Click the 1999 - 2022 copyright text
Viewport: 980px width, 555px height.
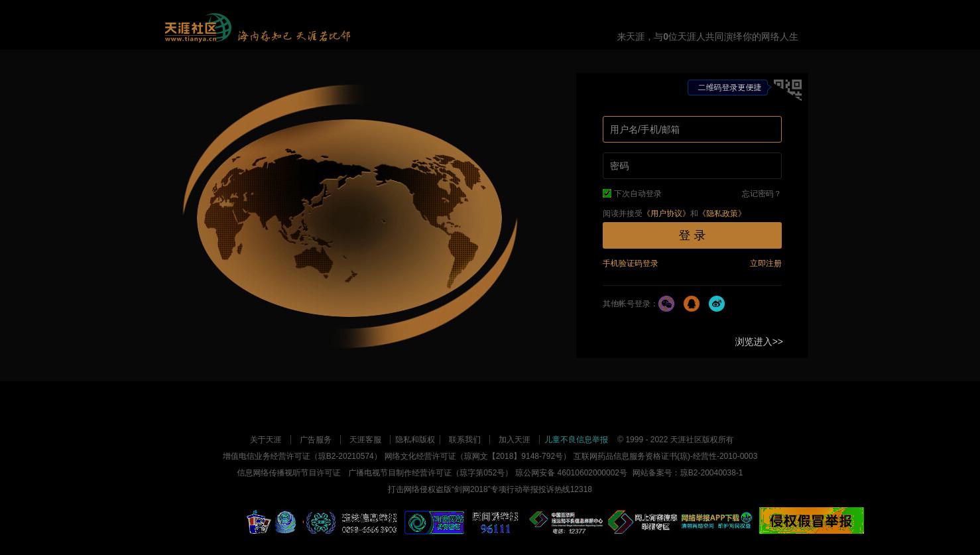click(x=675, y=440)
